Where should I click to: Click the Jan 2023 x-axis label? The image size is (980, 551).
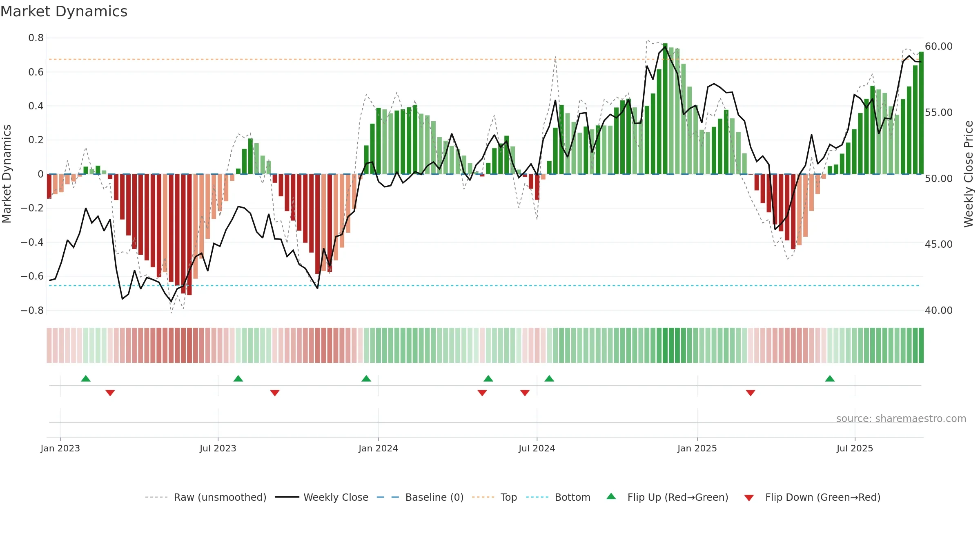[x=60, y=448]
